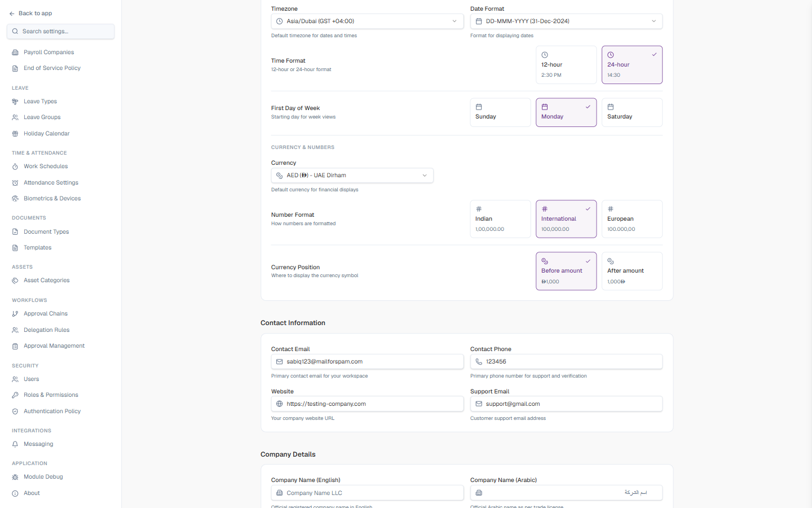Screen dimensions: 812x508
Task: Click the Approval Chains icon
Action: point(15,314)
